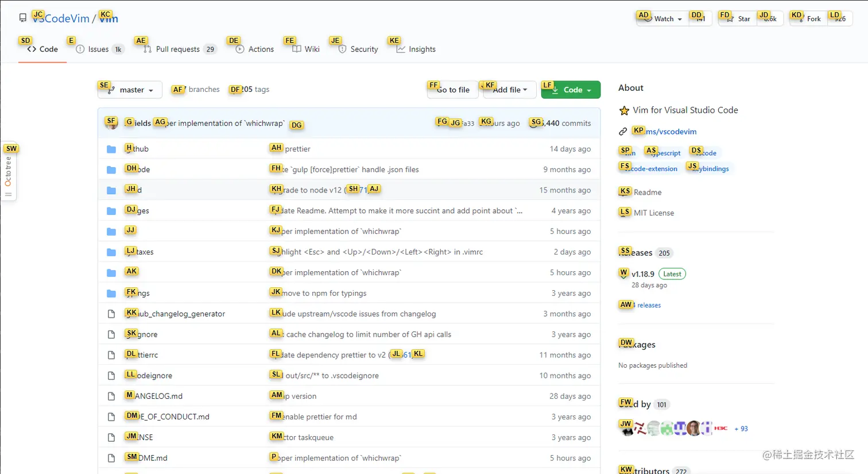The width and height of the screenshot is (868, 474).
Task: Open the CODE_OF_CONDUCT.md file
Action: point(167,417)
